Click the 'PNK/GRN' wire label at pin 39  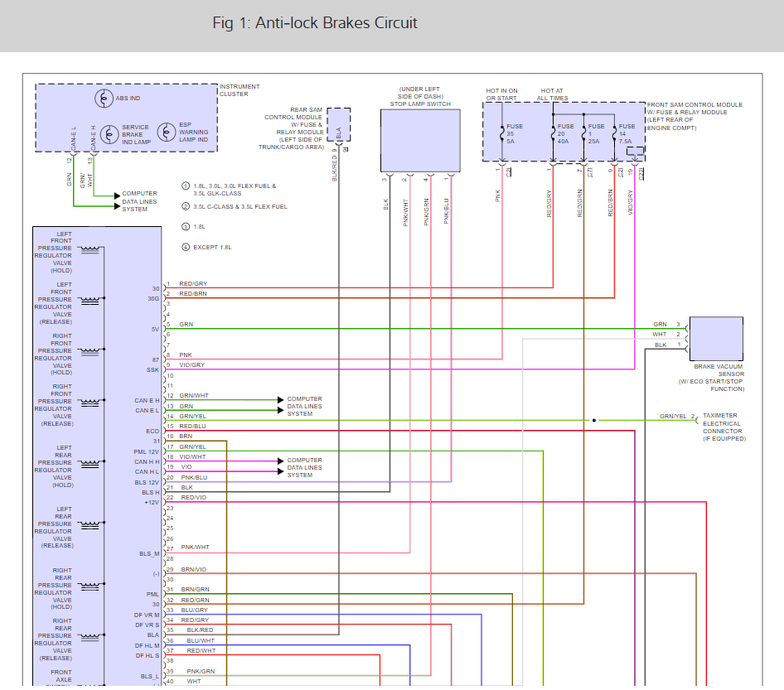coord(201,672)
